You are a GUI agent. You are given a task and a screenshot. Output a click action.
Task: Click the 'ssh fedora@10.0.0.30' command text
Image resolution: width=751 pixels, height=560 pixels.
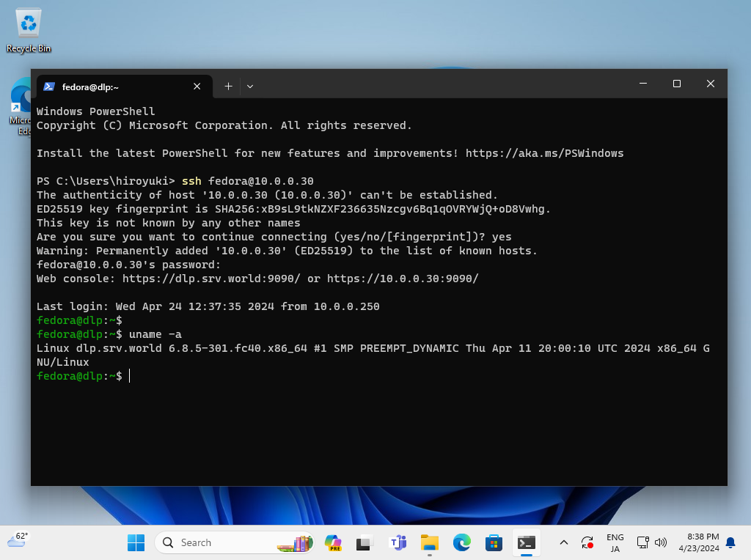click(248, 181)
